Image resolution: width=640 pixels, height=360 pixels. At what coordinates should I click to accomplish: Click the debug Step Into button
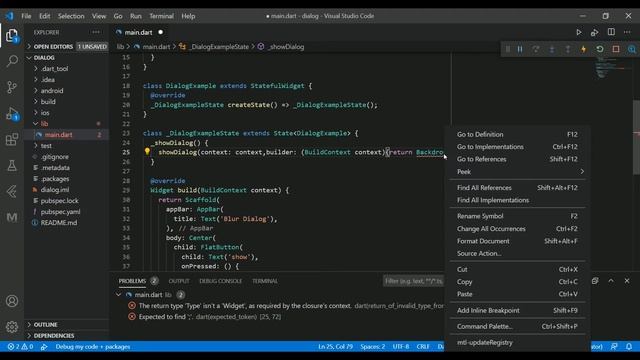pyautogui.click(x=552, y=49)
